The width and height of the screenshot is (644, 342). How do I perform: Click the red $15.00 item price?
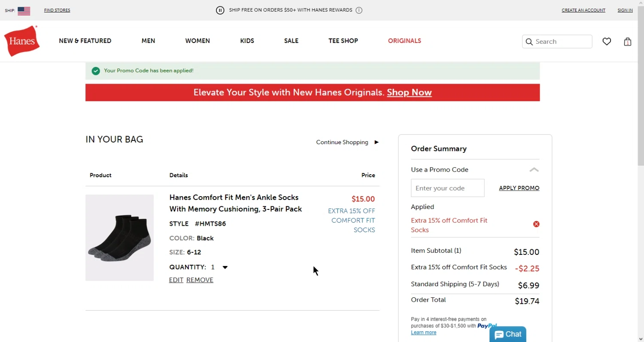coord(363,199)
